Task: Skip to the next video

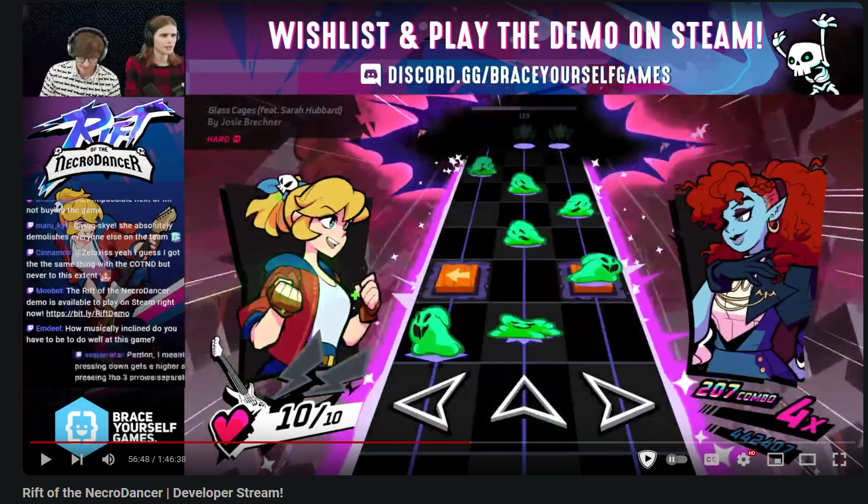Action: coord(77,459)
